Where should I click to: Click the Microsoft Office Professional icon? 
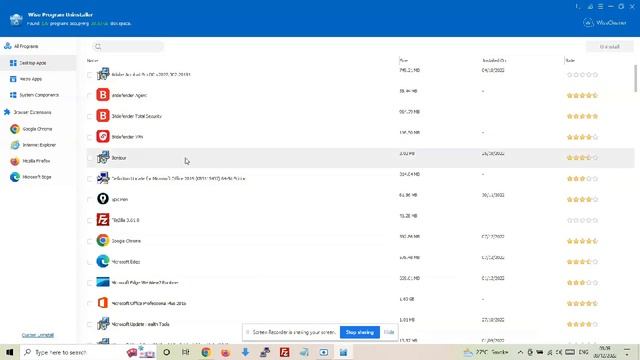click(103, 303)
